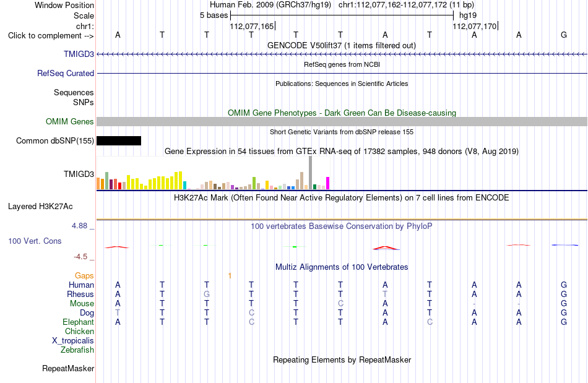Click the magenta bar in GTEx chart
Image resolution: width=588 pixels, height=383 pixels.
(x=328, y=183)
